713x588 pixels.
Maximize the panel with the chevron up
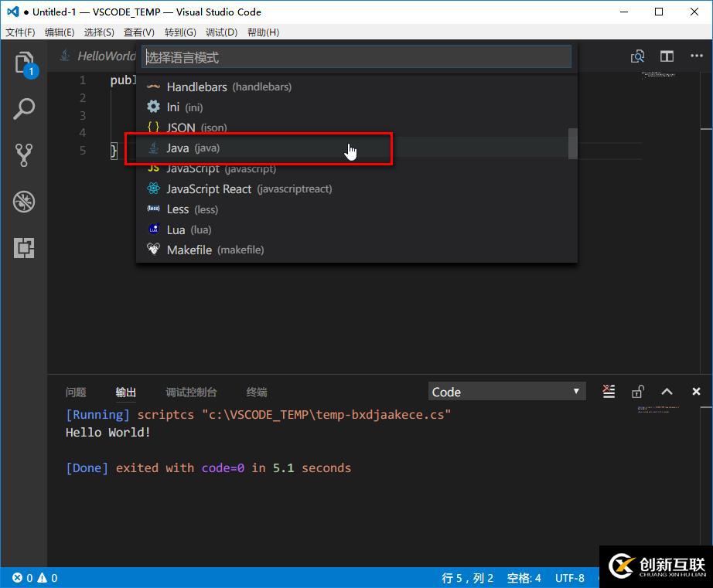click(667, 391)
